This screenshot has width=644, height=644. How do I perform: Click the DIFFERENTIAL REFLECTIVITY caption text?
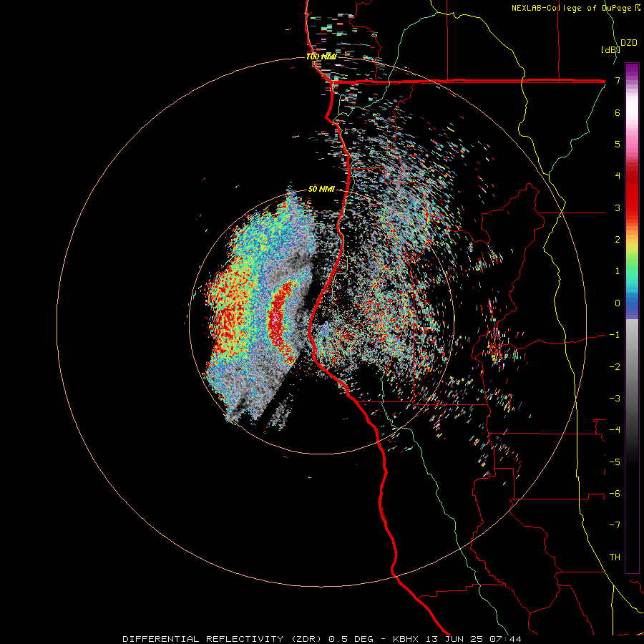(x=203, y=639)
